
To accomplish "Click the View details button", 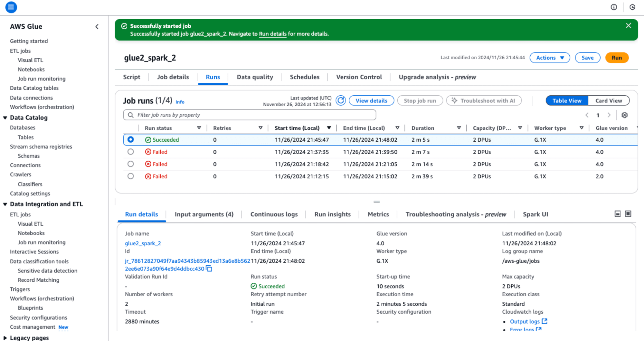I will coord(371,100).
